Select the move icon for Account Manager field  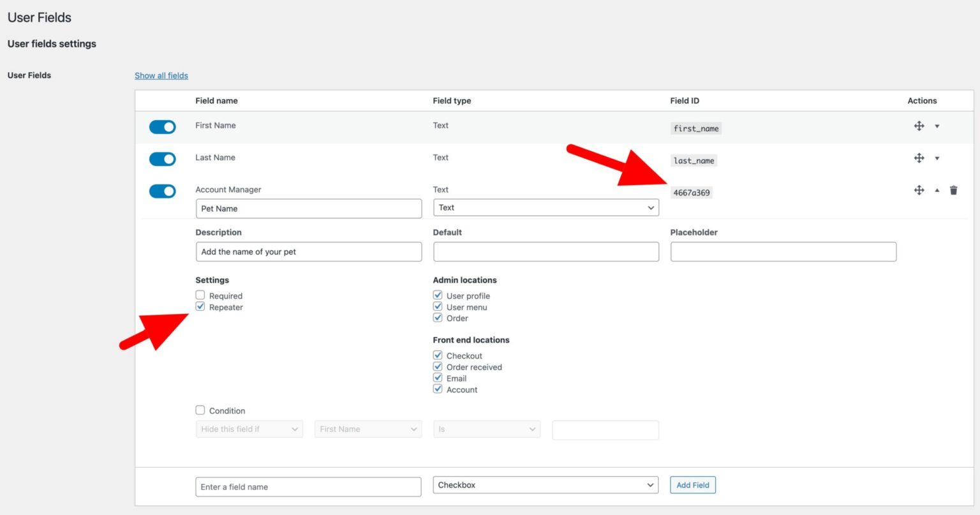(x=919, y=190)
